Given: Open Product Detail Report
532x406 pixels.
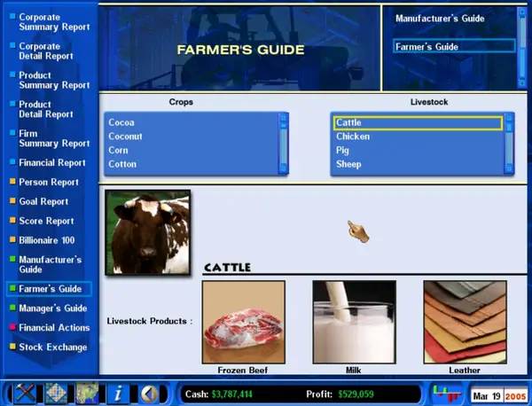Looking at the screenshot, I should point(46,109).
